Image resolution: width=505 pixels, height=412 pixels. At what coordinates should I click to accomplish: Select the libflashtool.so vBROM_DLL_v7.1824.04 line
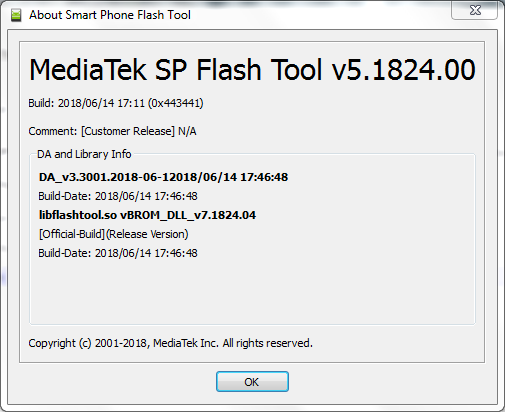tap(147, 215)
